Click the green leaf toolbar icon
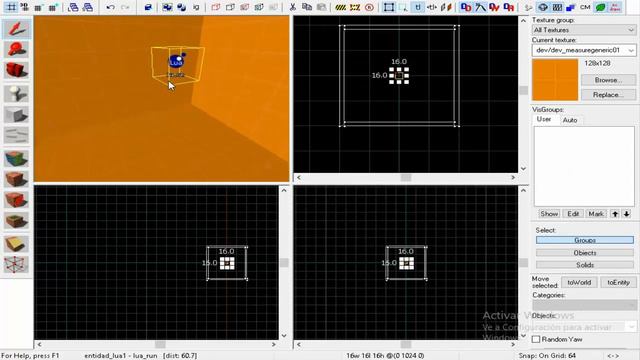This screenshot has height=360, width=640. [x=600, y=7]
